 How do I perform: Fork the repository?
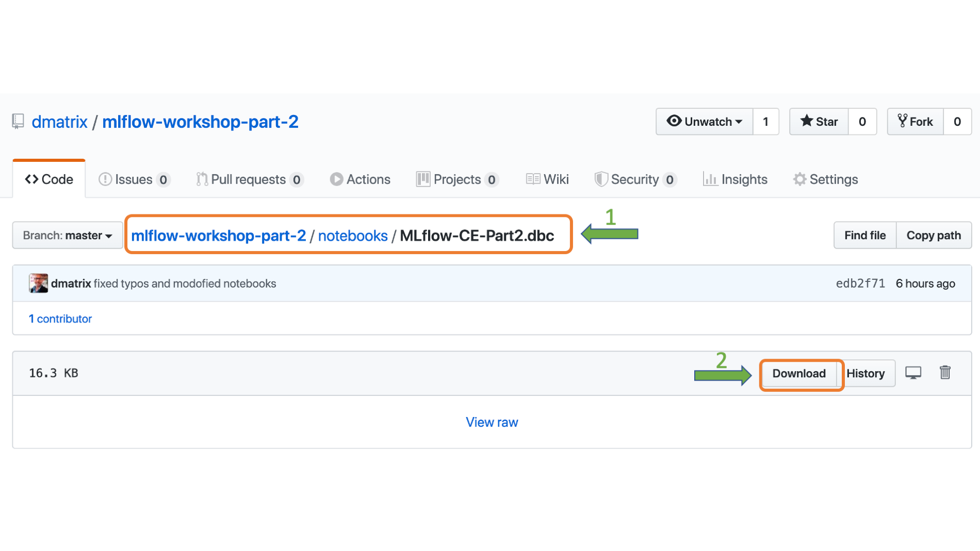coord(915,122)
